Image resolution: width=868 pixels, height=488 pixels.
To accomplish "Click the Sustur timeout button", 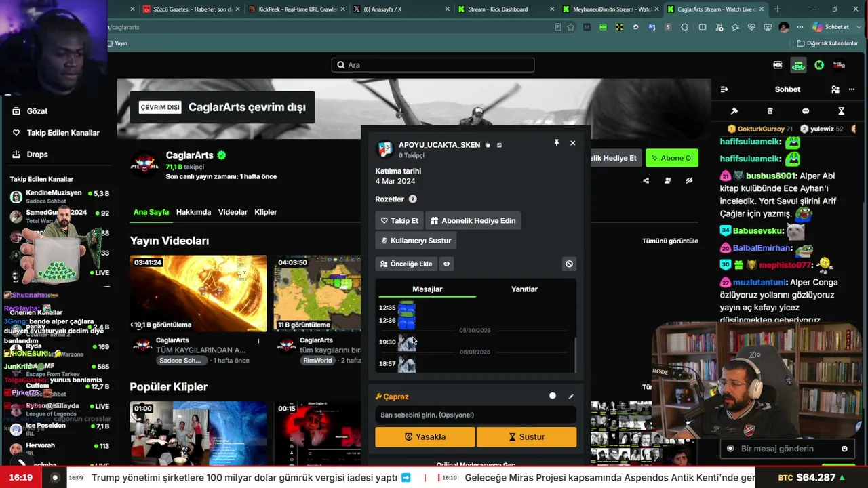I will point(527,437).
